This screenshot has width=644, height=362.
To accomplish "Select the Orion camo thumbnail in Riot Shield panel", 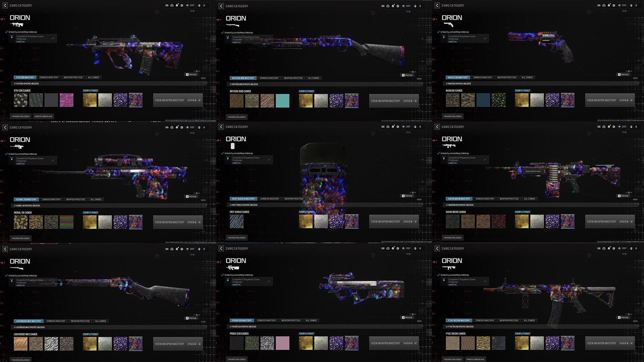I will tap(352, 222).
